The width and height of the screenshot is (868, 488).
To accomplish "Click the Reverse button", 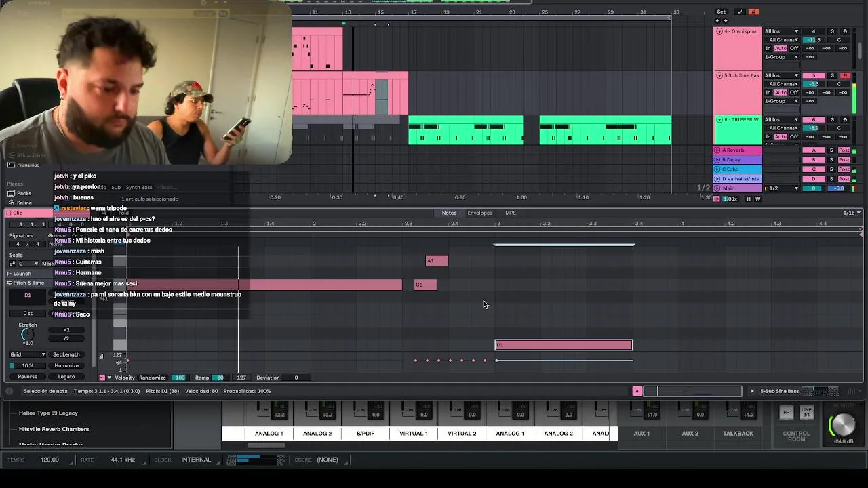I will pos(28,377).
